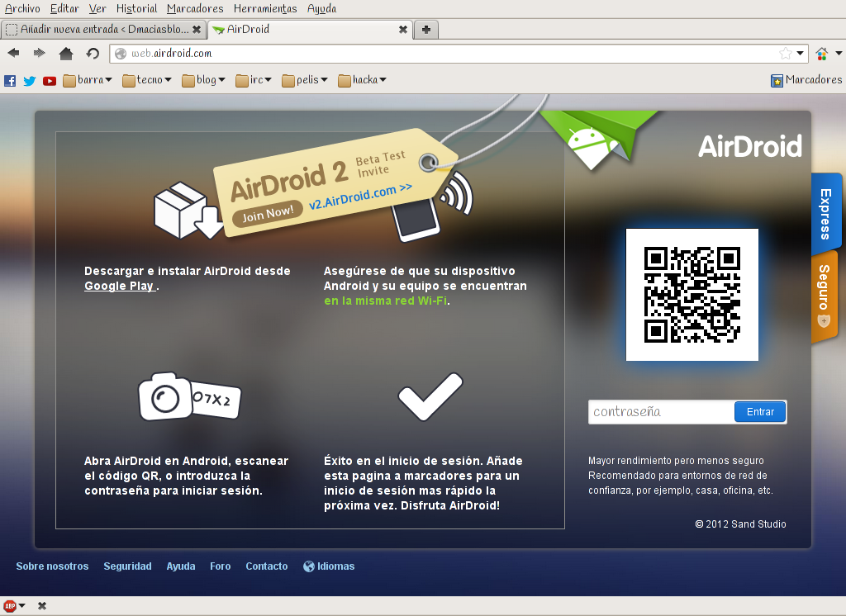Click the globe icon next to Idiomas
846x616 pixels.
309,566
